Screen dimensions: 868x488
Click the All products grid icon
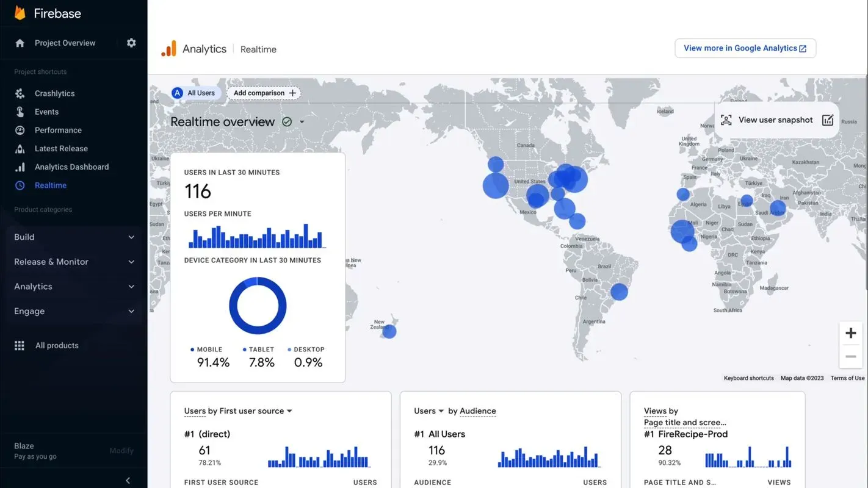click(x=20, y=345)
